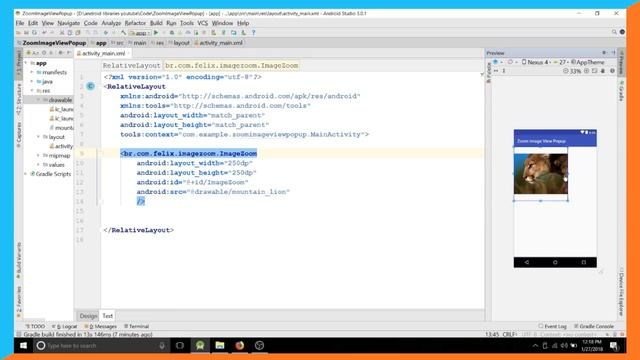Open the Terminal tool window
The height and width of the screenshot is (360, 640).
click(136, 327)
